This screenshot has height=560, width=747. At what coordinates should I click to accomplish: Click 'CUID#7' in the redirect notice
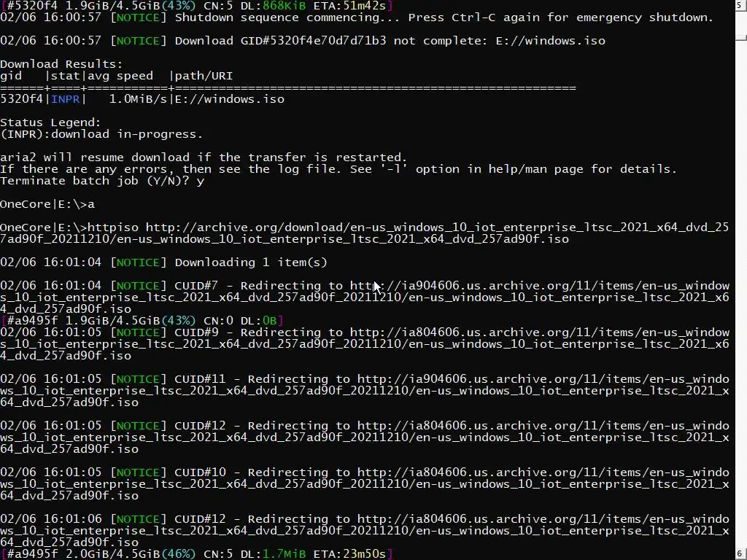(x=196, y=286)
